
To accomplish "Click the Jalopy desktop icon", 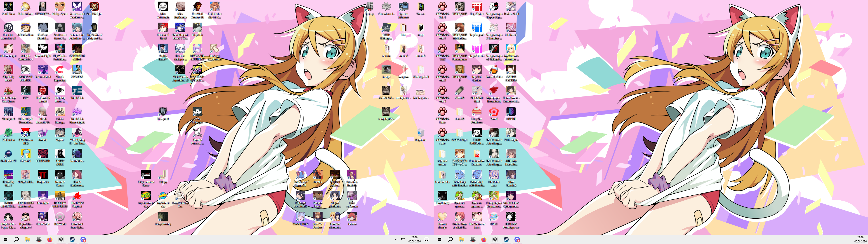I will [163, 177].
